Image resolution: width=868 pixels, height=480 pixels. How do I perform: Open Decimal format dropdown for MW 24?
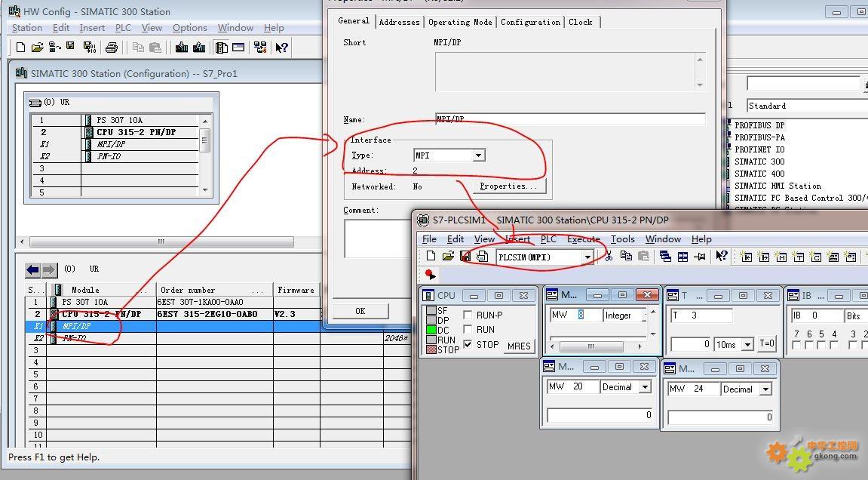pos(765,389)
